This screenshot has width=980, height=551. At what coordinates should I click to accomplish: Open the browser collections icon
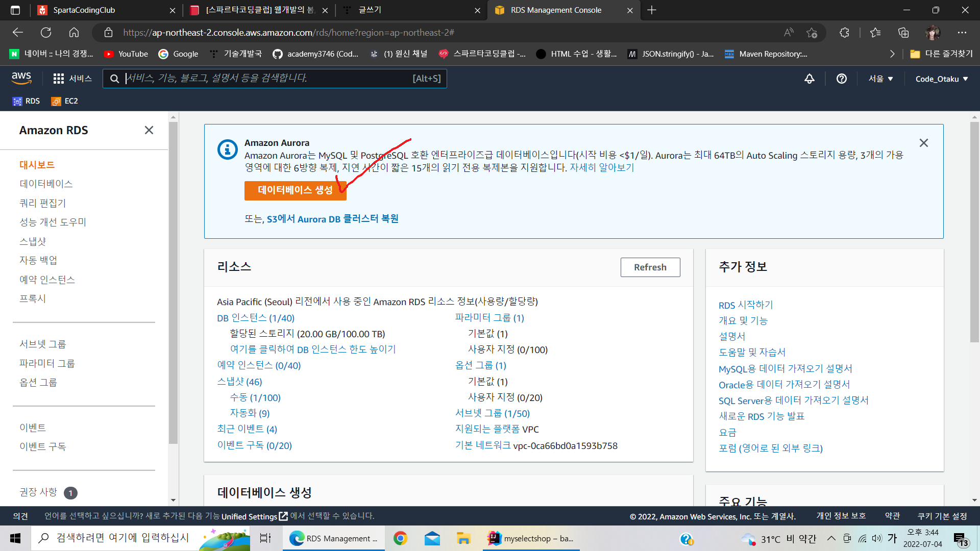point(903,33)
